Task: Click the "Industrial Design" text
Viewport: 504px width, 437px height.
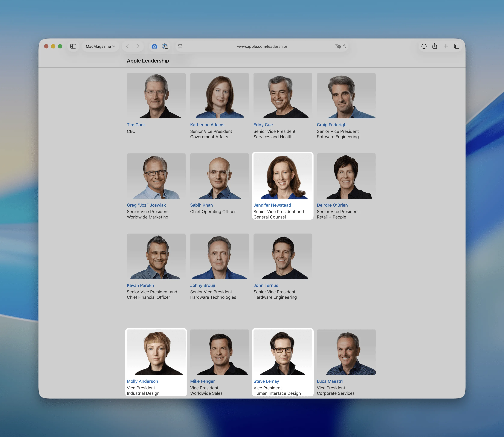Action: pos(143,393)
